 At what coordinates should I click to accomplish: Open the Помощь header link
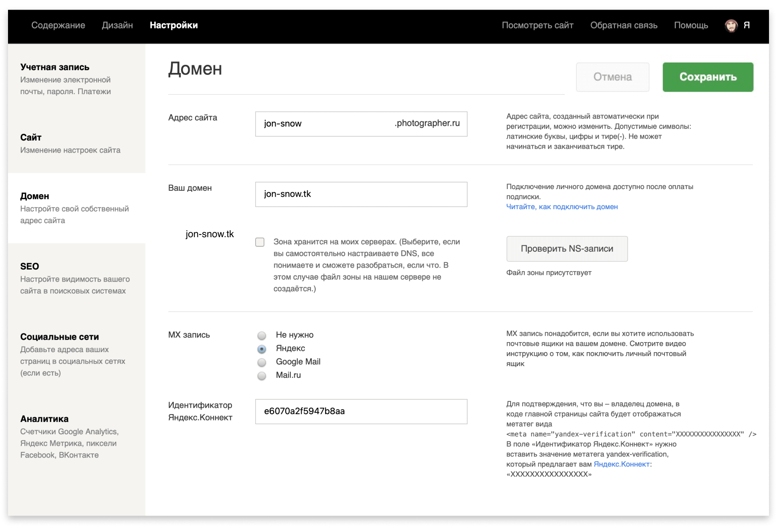[690, 25]
